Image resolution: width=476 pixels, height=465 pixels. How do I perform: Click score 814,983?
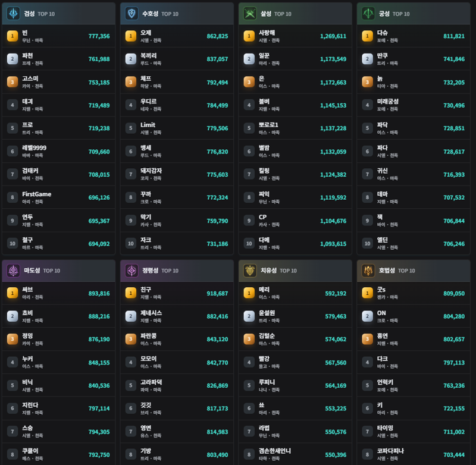tap(217, 432)
